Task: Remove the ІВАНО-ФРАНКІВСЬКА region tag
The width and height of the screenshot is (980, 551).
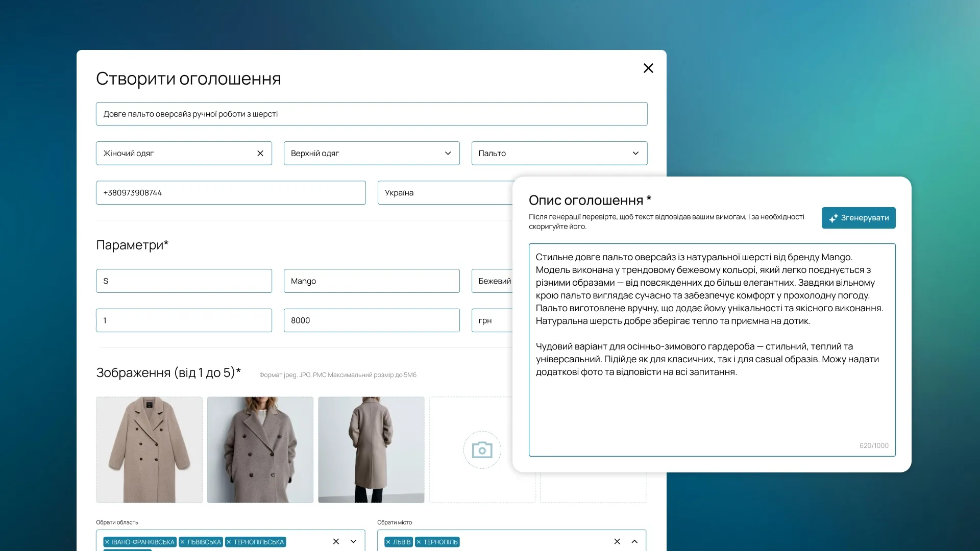Action: pyautogui.click(x=107, y=542)
